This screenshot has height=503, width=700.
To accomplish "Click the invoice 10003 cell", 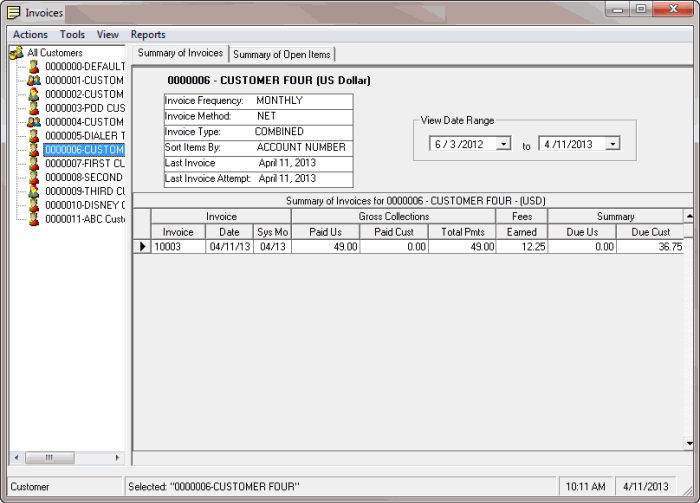I will click(x=178, y=246).
